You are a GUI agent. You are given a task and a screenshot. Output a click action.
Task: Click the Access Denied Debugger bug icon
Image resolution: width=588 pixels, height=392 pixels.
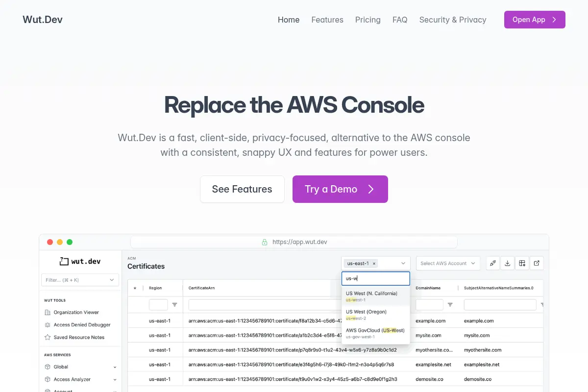[x=48, y=325]
